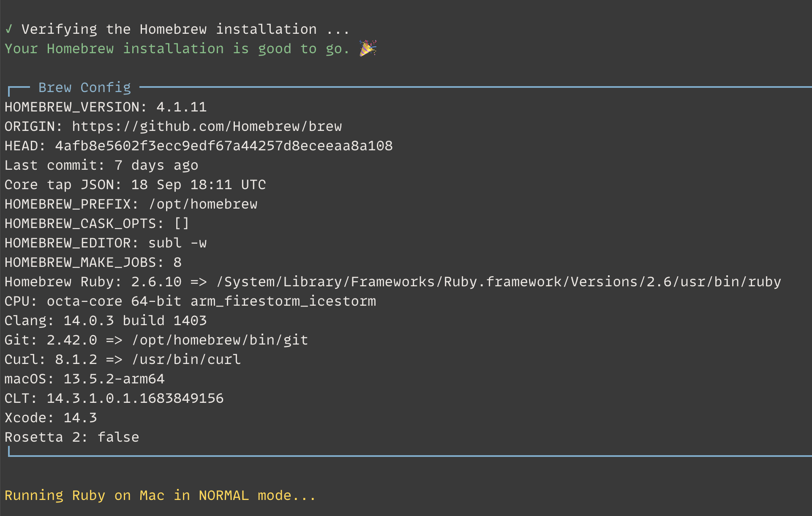
Task: Click the macOS: 13.5.2-arm64 line
Action: tap(84, 379)
